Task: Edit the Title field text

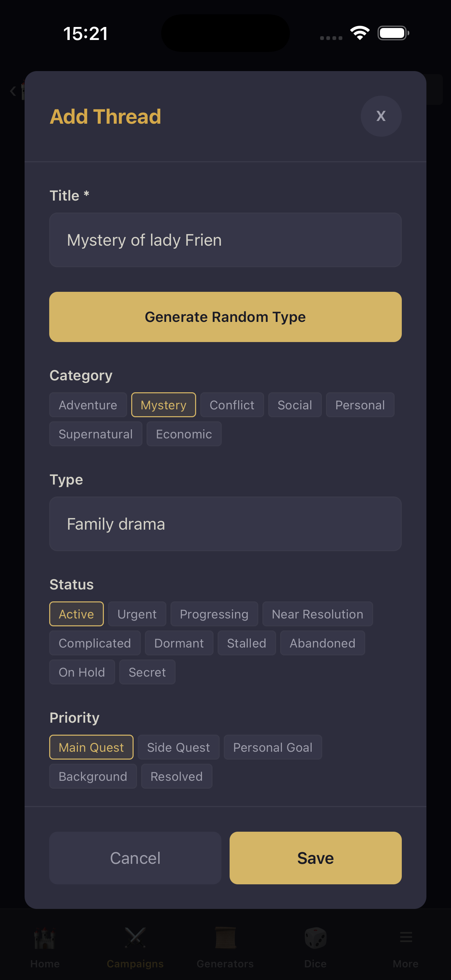Action: [225, 240]
